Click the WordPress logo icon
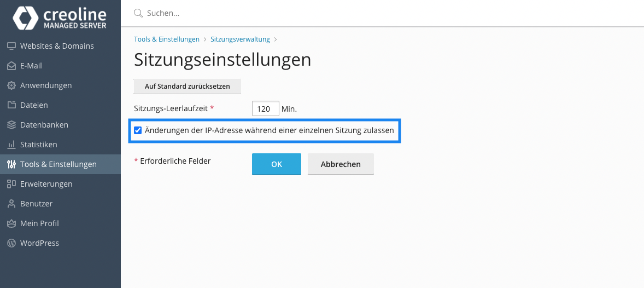644x288 pixels. (x=11, y=243)
